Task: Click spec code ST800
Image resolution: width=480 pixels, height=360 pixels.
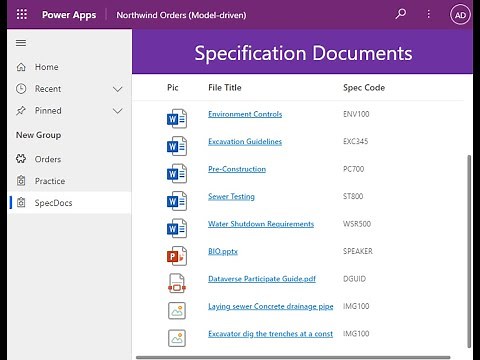Action: click(353, 196)
